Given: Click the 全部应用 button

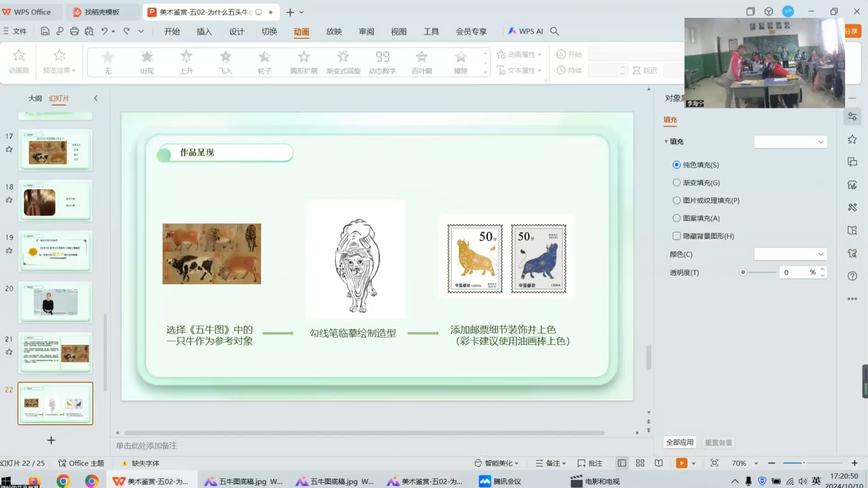Looking at the screenshot, I should click(680, 442).
